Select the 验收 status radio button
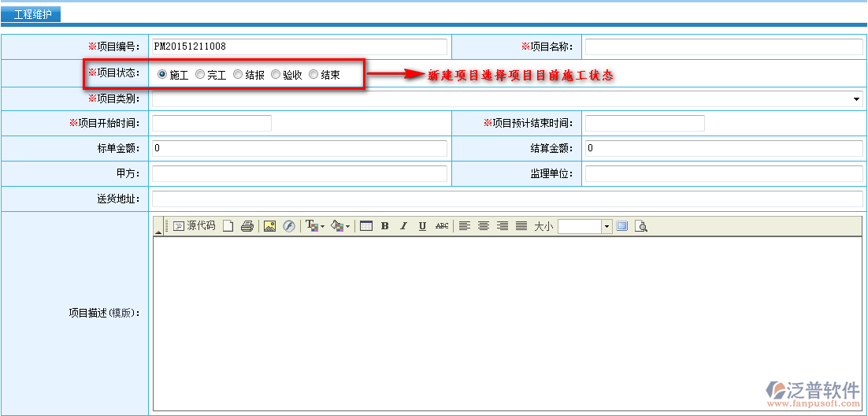Image resolution: width=868 pixels, height=416 pixels. [x=275, y=74]
